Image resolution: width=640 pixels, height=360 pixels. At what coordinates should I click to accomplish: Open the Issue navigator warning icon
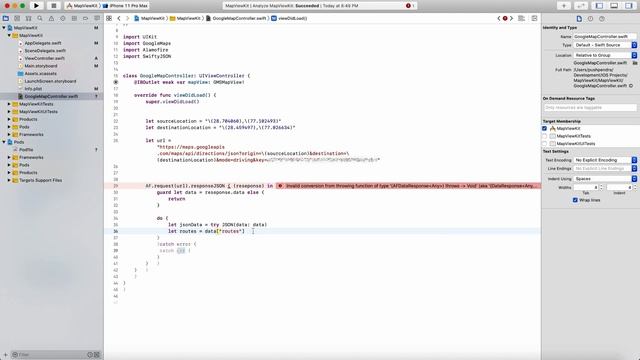pyautogui.click(x=51, y=18)
